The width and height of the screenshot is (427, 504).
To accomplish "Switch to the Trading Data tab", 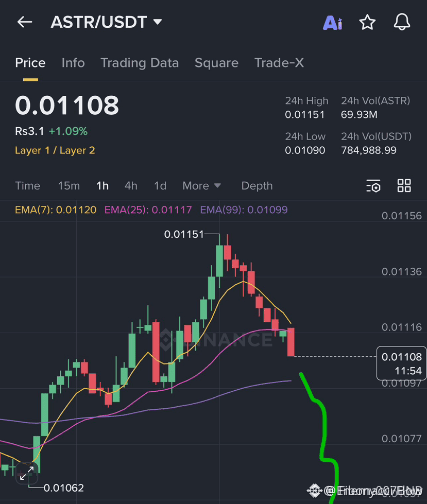I will pos(140,62).
